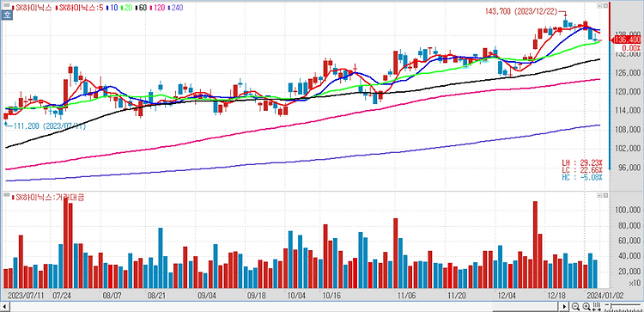Open the price pane dropdown menu icon
The image size is (644, 312).
click(x=599, y=6)
